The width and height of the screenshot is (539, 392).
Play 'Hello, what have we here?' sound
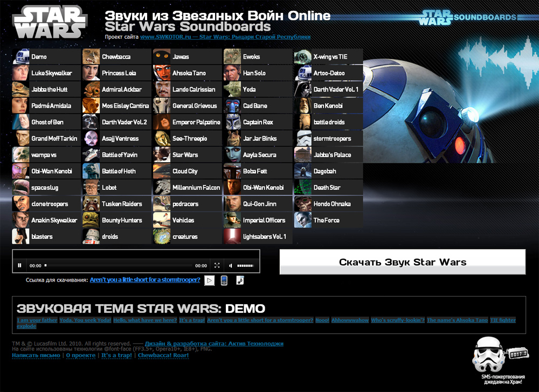(145, 320)
